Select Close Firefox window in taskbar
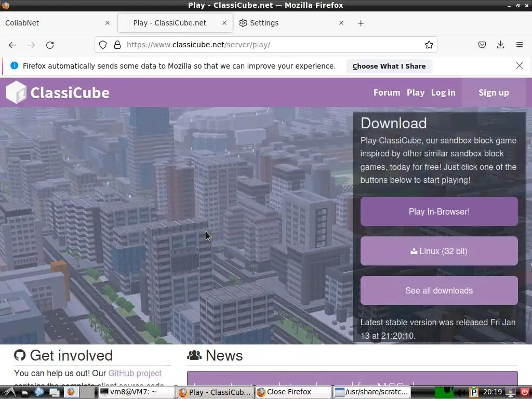Screen dimensions: 532x399 tap(294, 392)
